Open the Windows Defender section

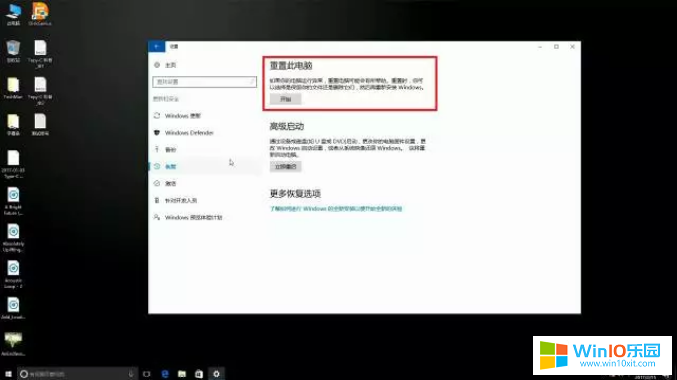[189, 133]
